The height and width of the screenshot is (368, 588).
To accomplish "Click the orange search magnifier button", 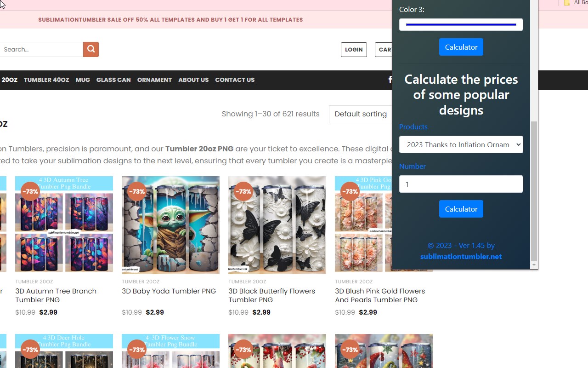I will coord(91,49).
